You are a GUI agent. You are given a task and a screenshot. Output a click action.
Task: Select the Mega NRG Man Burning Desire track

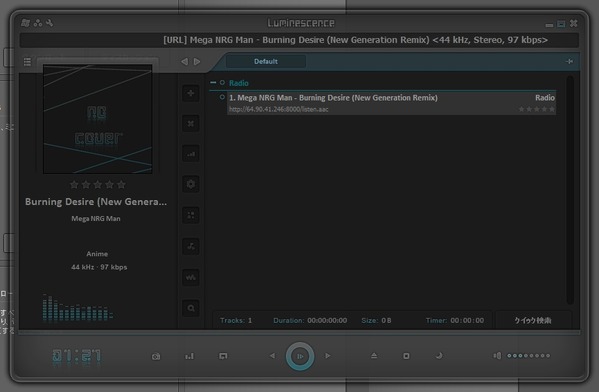coord(391,103)
